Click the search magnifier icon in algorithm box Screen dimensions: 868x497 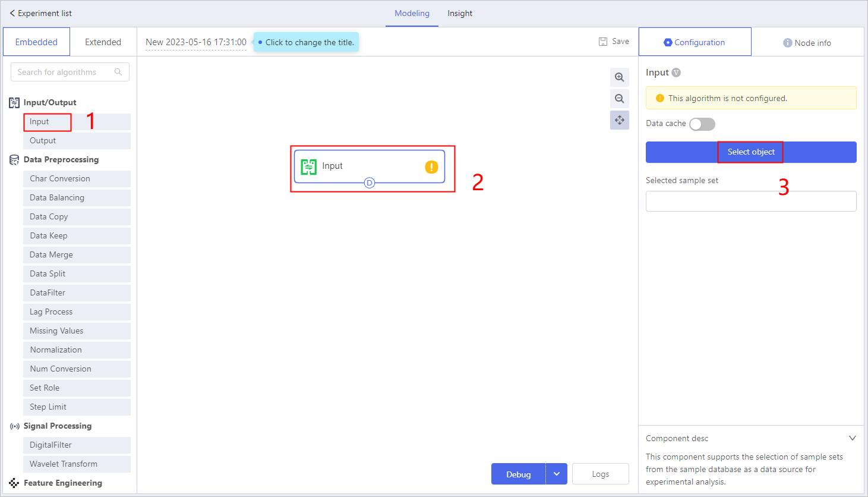tap(118, 72)
